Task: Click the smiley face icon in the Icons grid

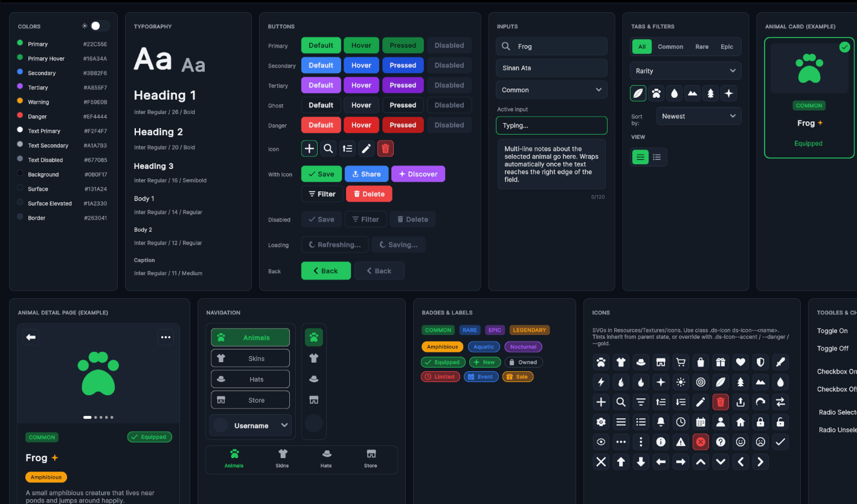Action: pos(740,442)
